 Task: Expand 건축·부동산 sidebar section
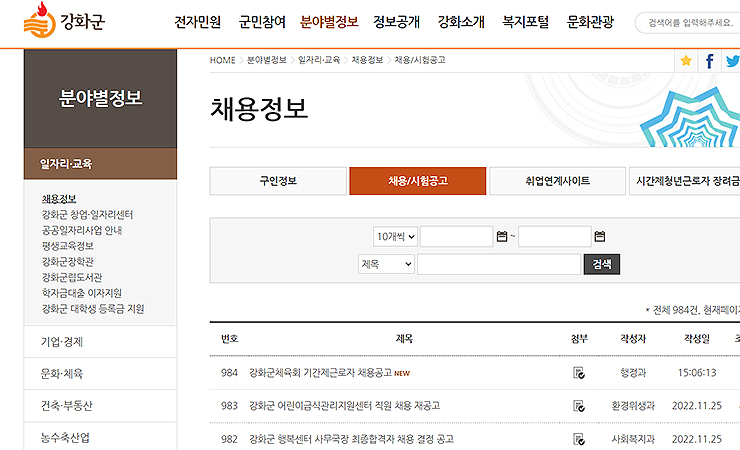click(100, 406)
